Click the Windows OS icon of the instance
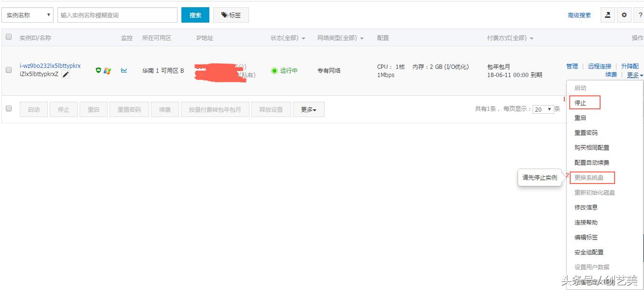644x290 pixels. [x=107, y=71]
